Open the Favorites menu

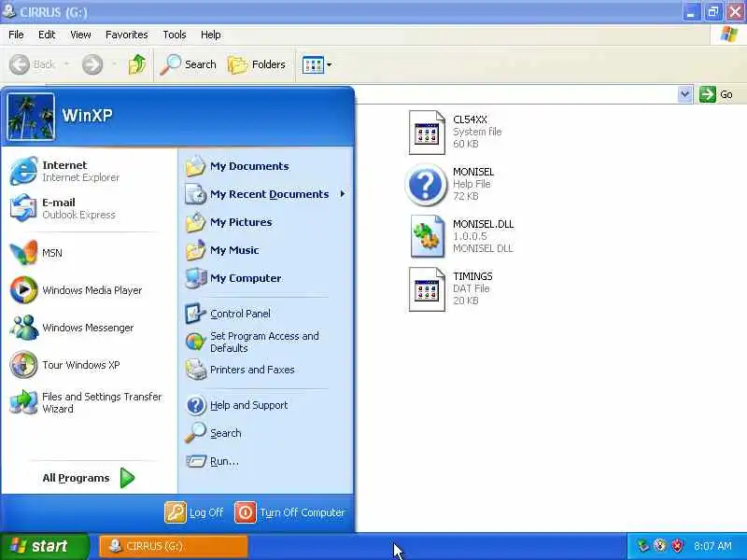click(x=127, y=35)
